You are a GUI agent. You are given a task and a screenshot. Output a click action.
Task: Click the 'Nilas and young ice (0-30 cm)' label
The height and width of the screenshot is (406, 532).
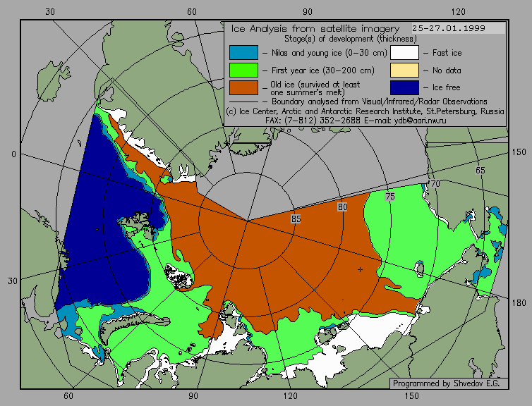point(329,53)
